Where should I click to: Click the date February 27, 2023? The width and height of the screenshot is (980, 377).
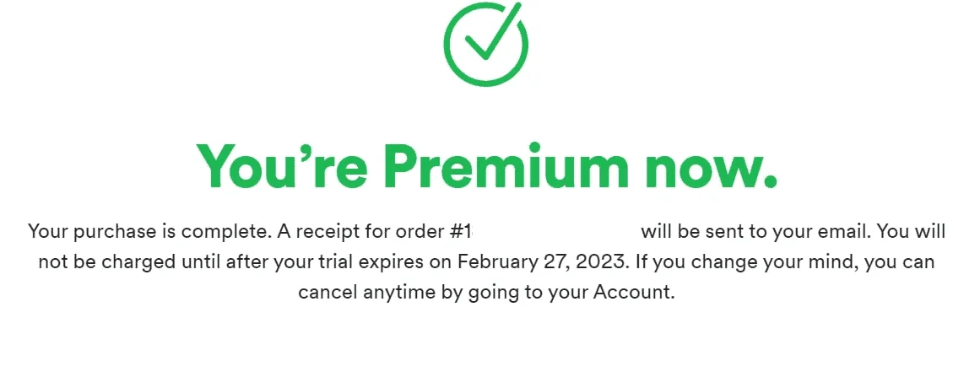pyautogui.click(x=542, y=261)
